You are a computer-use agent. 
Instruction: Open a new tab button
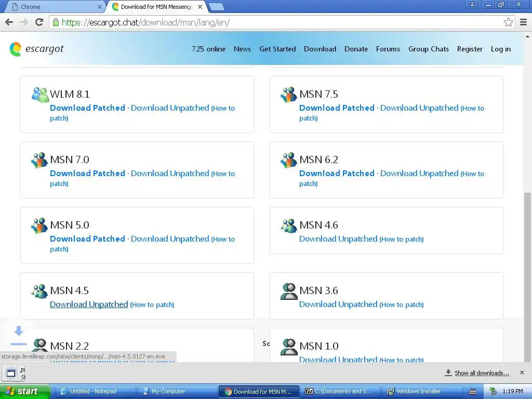coord(217,6)
